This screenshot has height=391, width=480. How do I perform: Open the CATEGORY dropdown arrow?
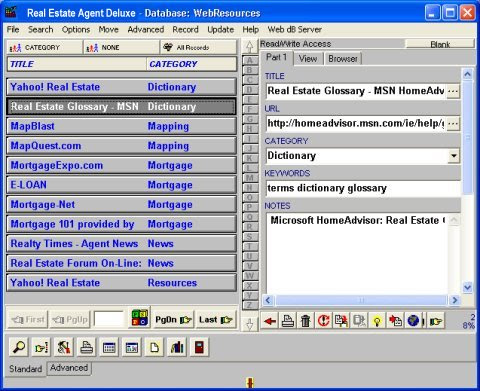pyautogui.click(x=453, y=156)
